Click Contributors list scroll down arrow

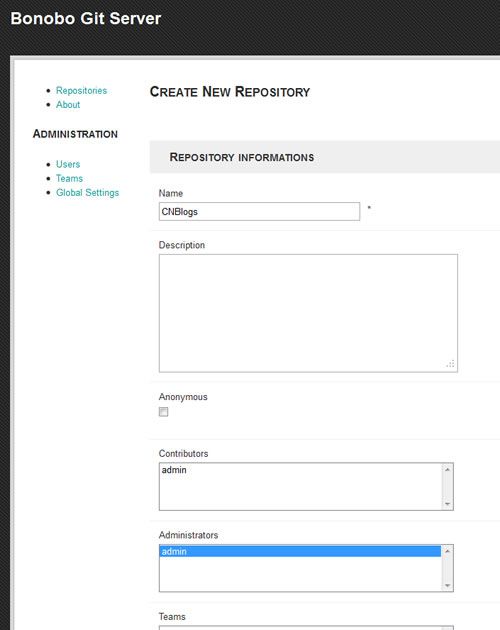pyautogui.click(x=447, y=504)
